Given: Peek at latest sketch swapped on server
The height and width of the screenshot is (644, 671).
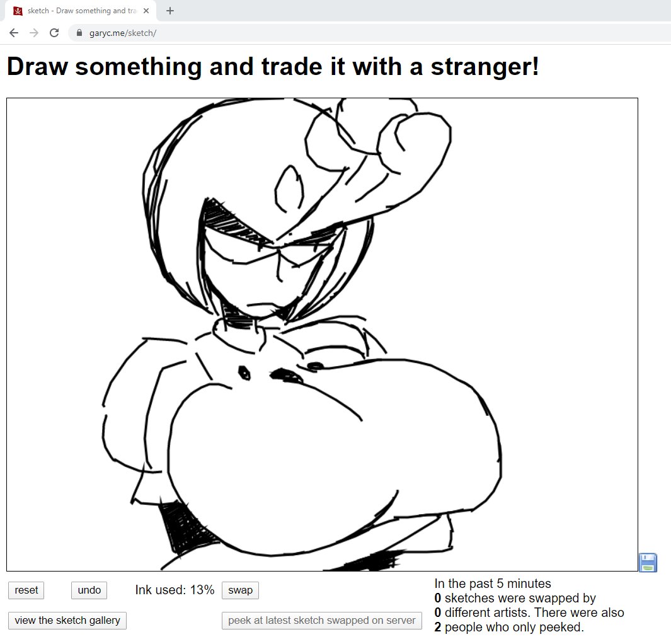Looking at the screenshot, I should point(321,620).
